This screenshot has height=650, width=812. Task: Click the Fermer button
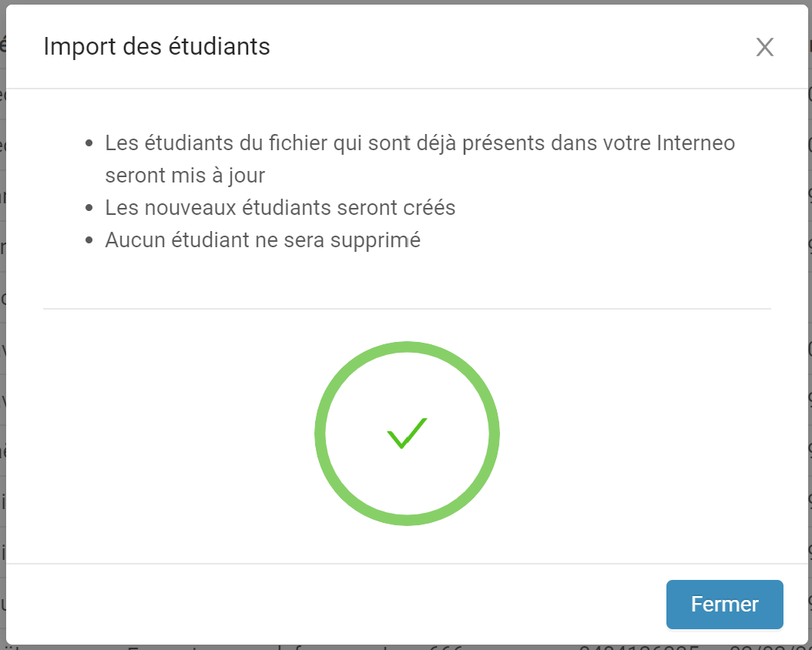(724, 605)
